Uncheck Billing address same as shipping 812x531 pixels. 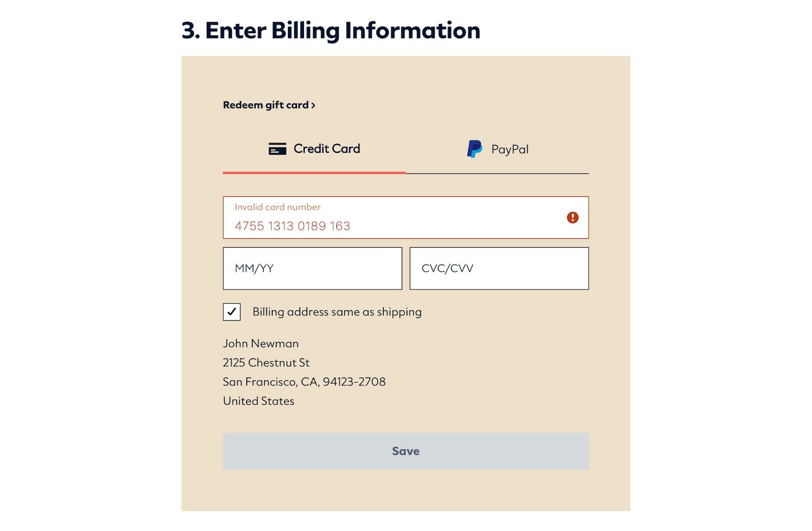point(232,312)
